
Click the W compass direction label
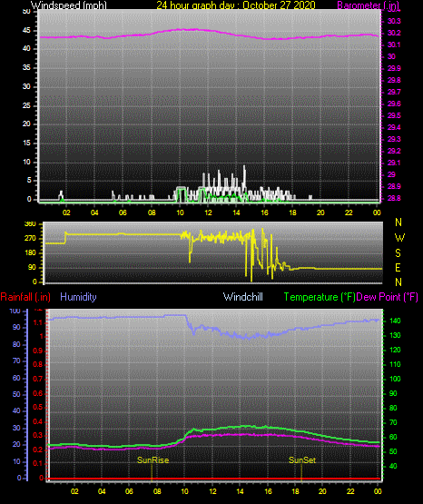click(399, 238)
